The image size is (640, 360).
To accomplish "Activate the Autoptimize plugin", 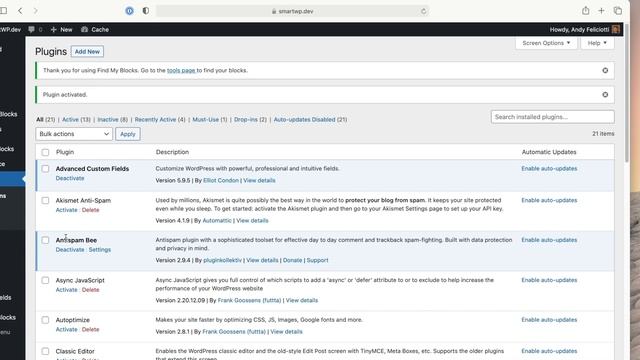I will click(x=67, y=329).
